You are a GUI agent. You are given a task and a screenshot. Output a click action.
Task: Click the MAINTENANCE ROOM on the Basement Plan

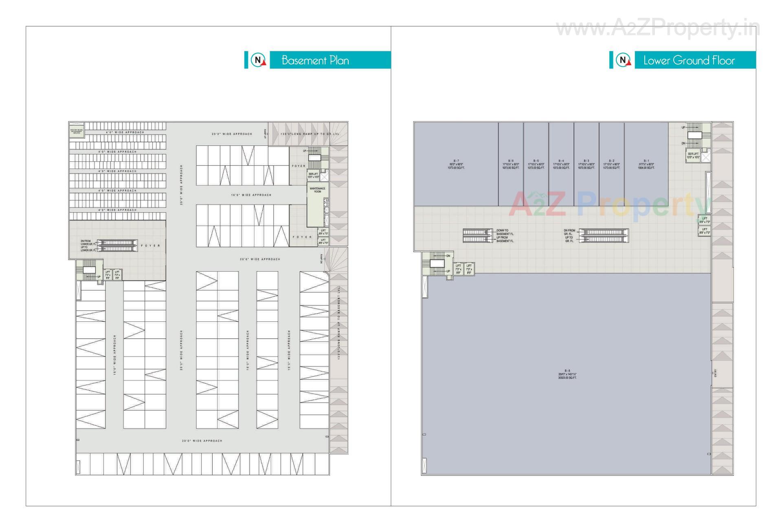point(318,189)
